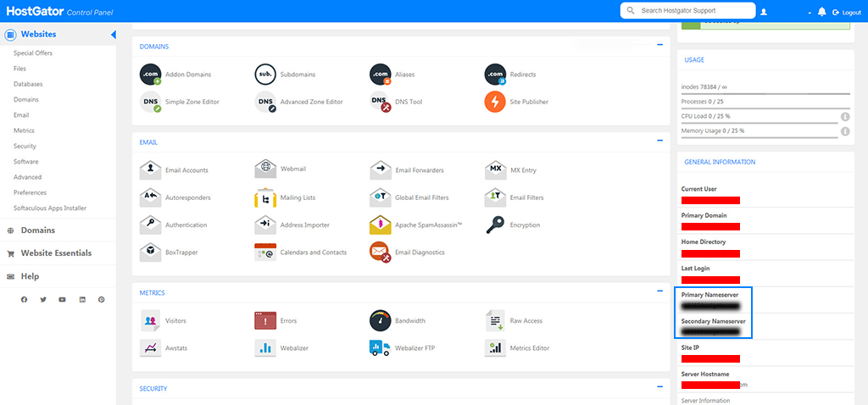Viewport: 868px width, 405px height.
Task: Open the Subdomains icon
Action: (265, 75)
